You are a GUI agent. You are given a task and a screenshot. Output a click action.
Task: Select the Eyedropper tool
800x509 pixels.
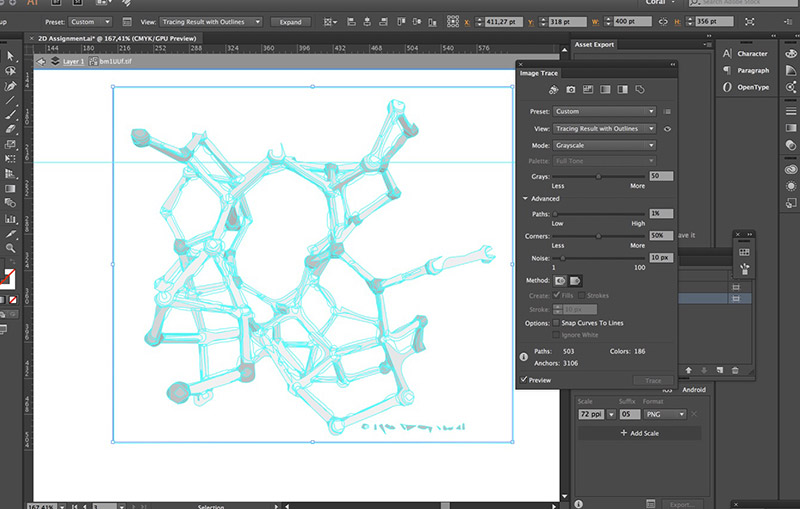pos(10,234)
